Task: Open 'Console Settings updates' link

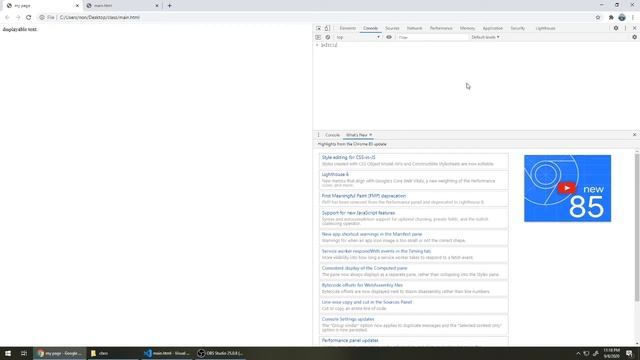Action: [348, 319]
